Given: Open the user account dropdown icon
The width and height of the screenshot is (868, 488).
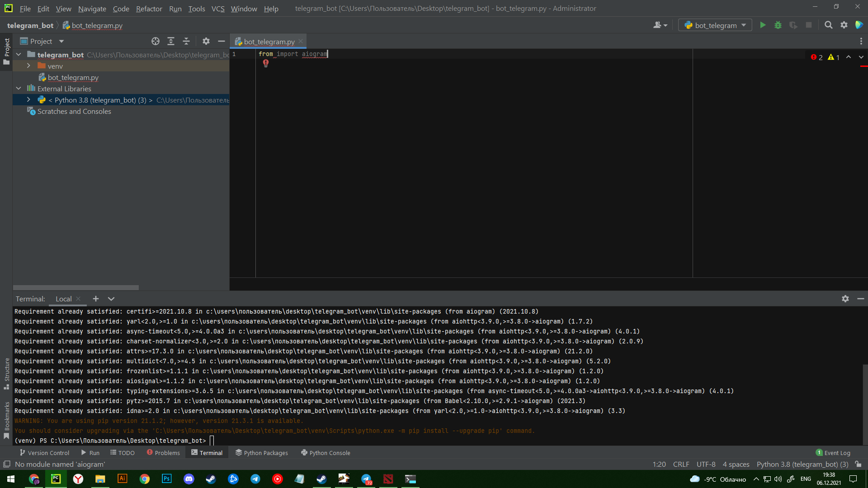Looking at the screenshot, I should [660, 25].
